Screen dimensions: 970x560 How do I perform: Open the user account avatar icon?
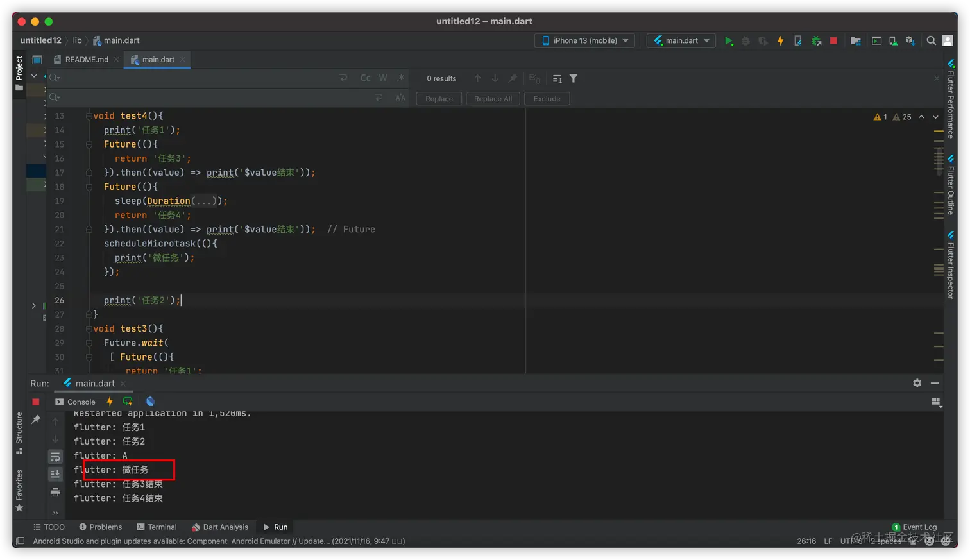point(948,40)
